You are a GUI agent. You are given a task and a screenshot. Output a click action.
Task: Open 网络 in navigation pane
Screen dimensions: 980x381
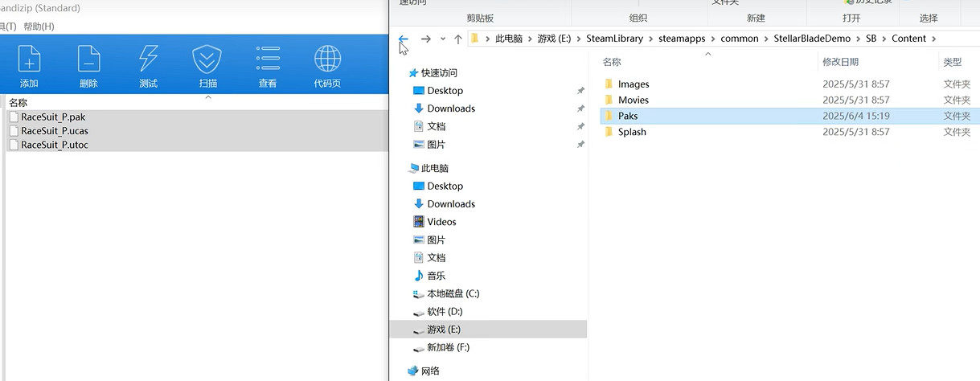pos(430,371)
